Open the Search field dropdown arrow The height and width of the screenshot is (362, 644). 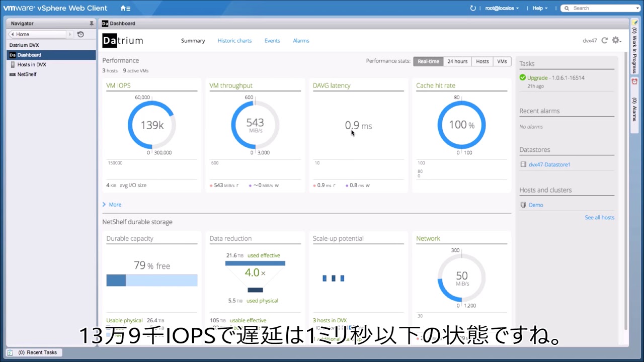637,8
